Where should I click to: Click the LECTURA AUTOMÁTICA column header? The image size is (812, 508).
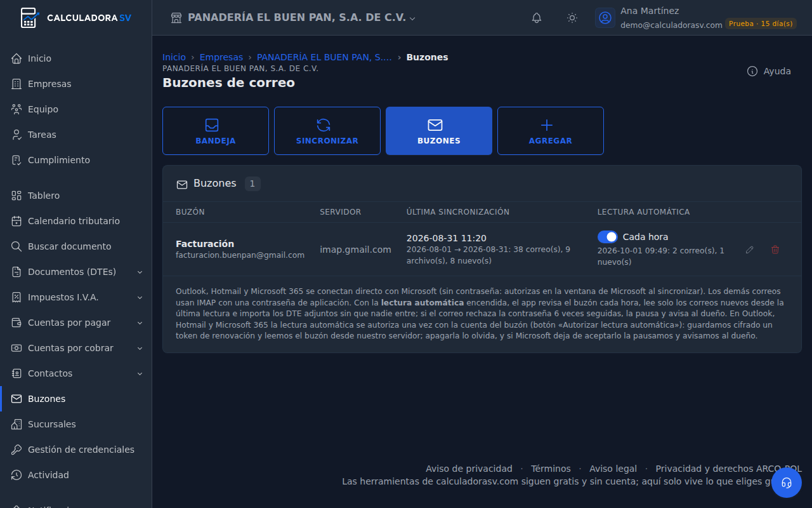(x=643, y=212)
